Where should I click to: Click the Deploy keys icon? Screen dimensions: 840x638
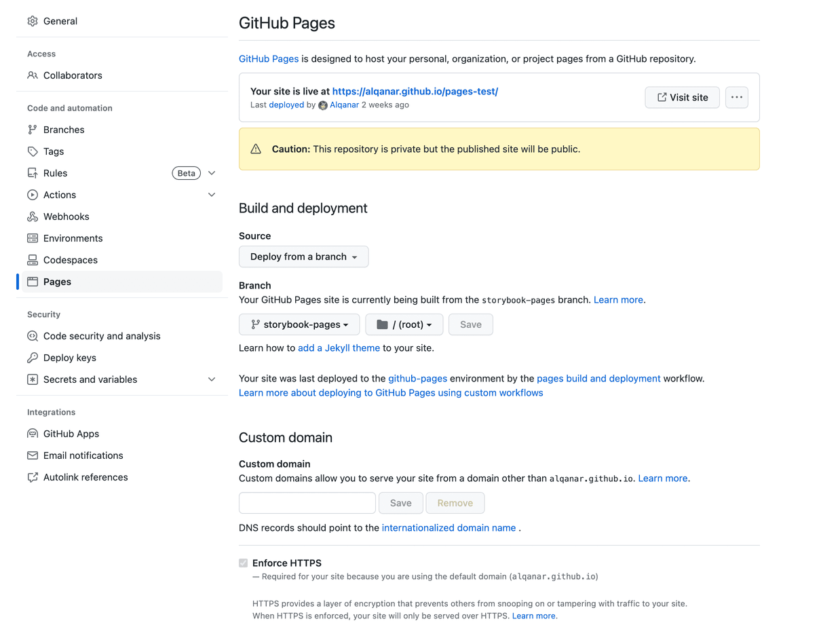point(33,358)
